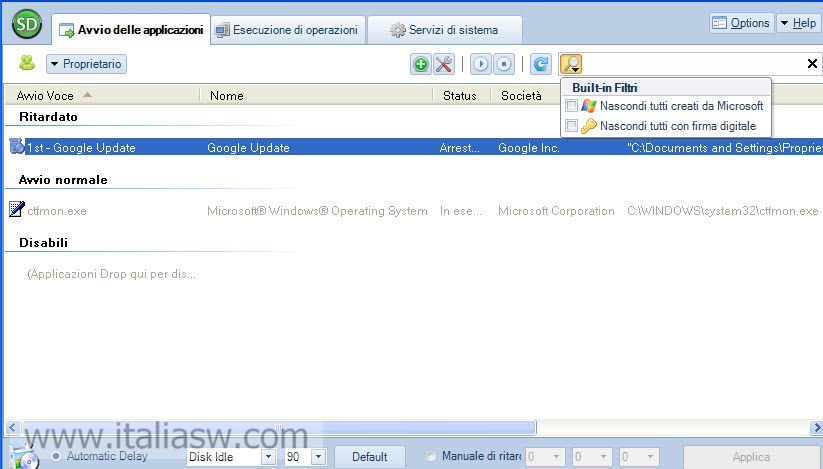Switch to Servizi di sistema tab
This screenshot has height=469, width=823.
pos(444,30)
